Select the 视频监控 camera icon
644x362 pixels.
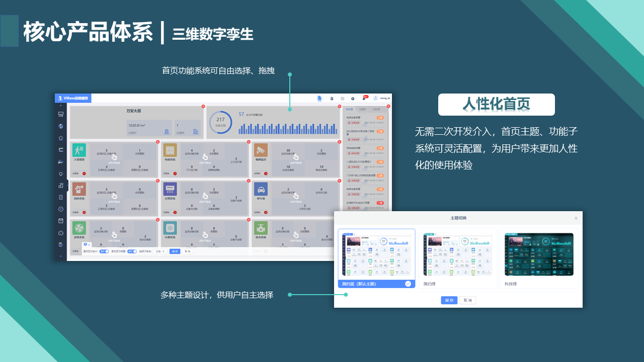pyautogui.click(x=261, y=150)
